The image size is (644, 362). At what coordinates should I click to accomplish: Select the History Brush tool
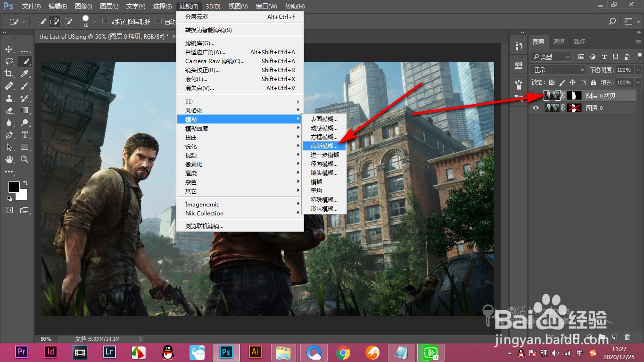tap(25, 98)
